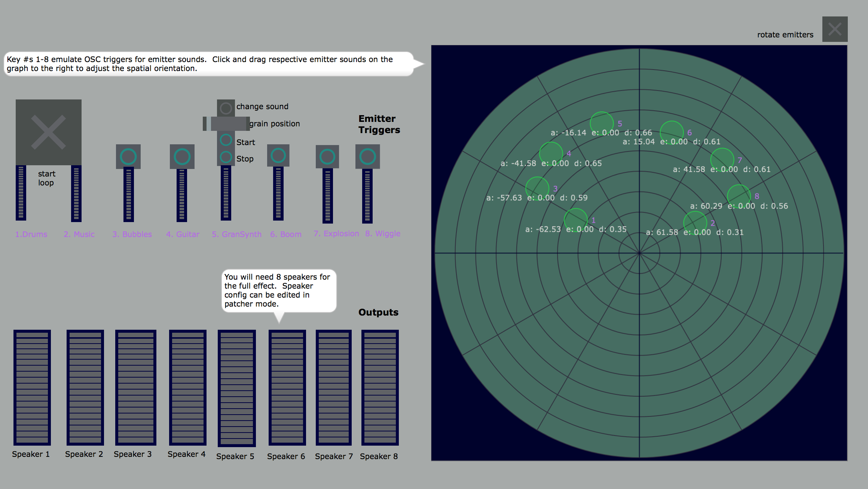Click the Speaker 4 output meter
The height and width of the screenshot is (489, 868).
(x=188, y=388)
